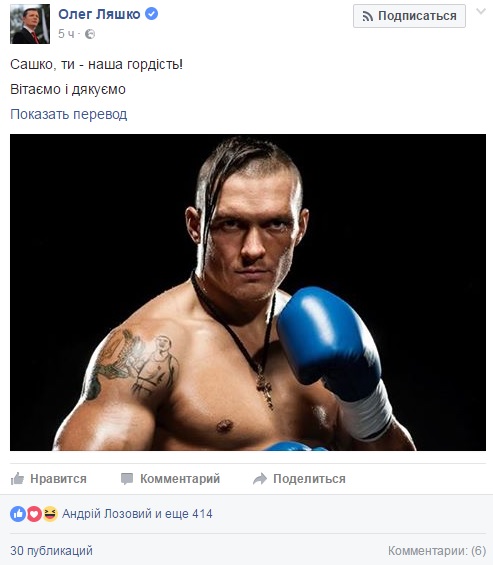Screen dimensions: 493x565
Task: Open Олег Ляшко profile name link
Action: coord(99,14)
